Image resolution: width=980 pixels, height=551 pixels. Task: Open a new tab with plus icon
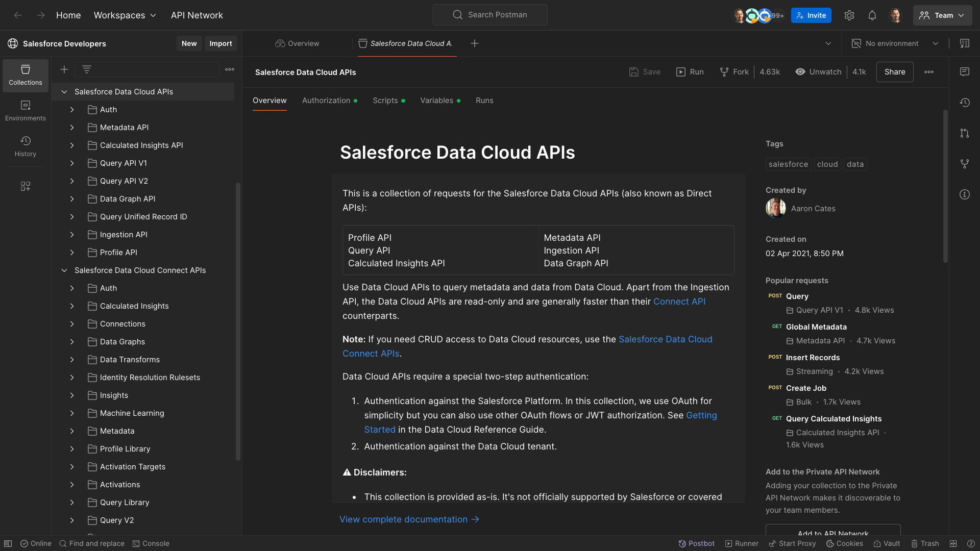[475, 43]
